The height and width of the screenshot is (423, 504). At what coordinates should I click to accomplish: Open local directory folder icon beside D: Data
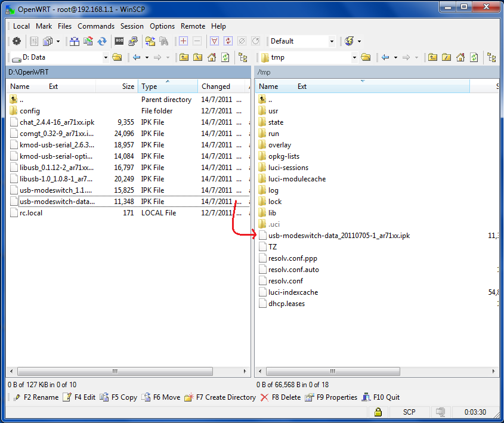[x=118, y=57]
